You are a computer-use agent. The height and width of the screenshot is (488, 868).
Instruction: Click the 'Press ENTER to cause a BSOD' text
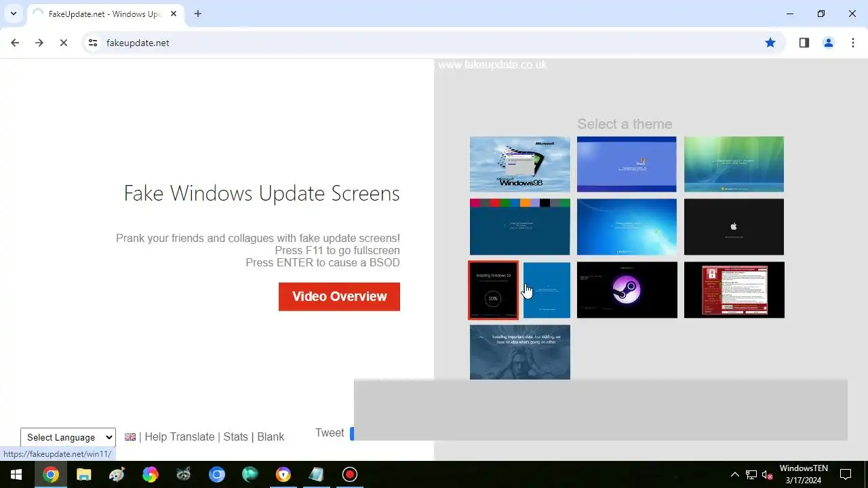click(x=323, y=263)
